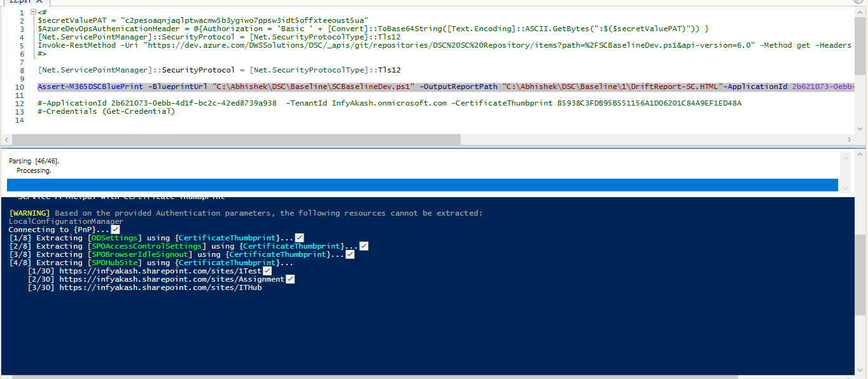
Task: Toggle the checkmark beside SPOBrowserIdleSignout
Action: 349,254
